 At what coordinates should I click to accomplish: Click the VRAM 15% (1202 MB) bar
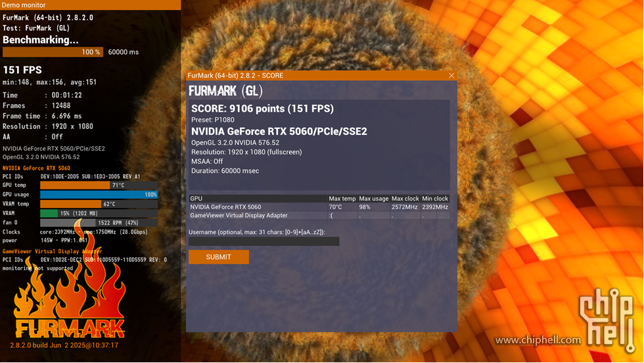tap(99, 213)
